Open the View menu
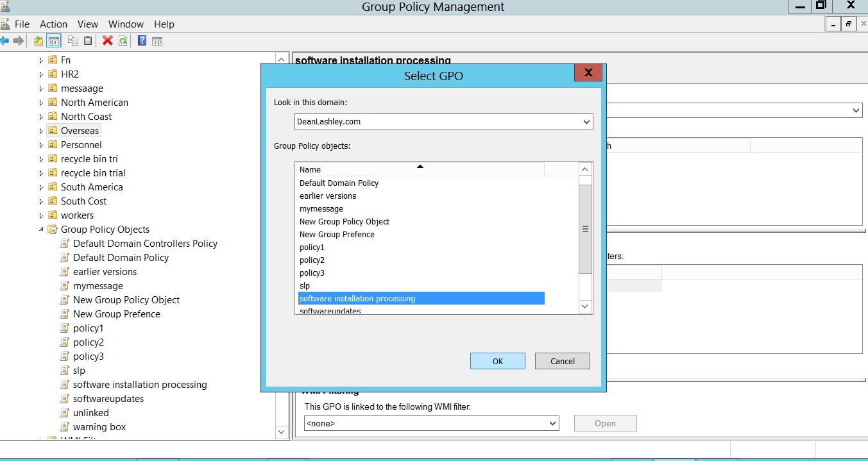868x461 pixels. (88, 24)
